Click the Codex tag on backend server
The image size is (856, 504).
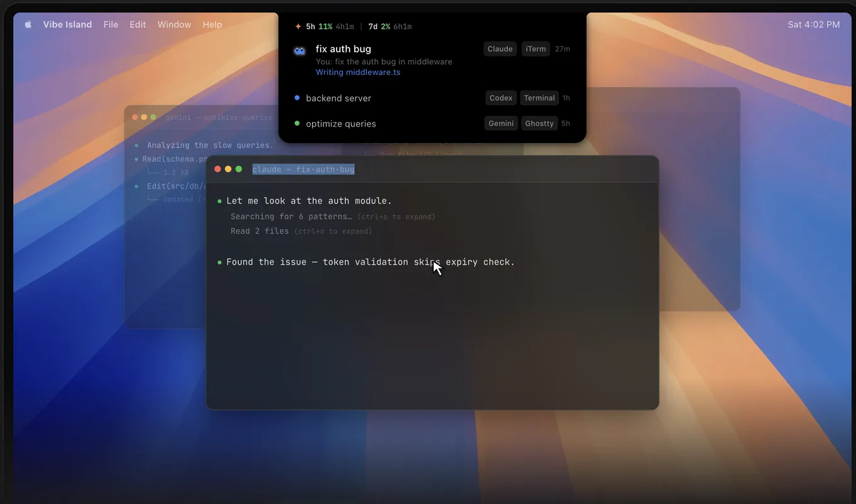coord(501,98)
